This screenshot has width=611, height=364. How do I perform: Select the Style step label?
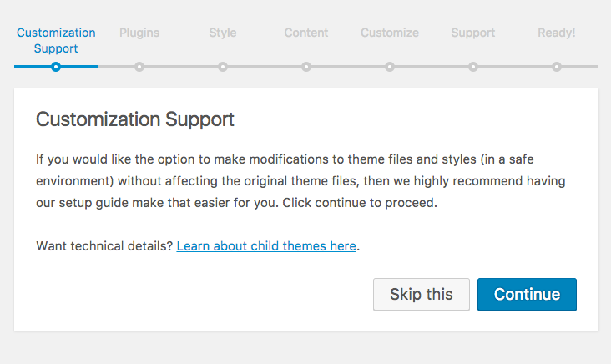click(x=223, y=33)
